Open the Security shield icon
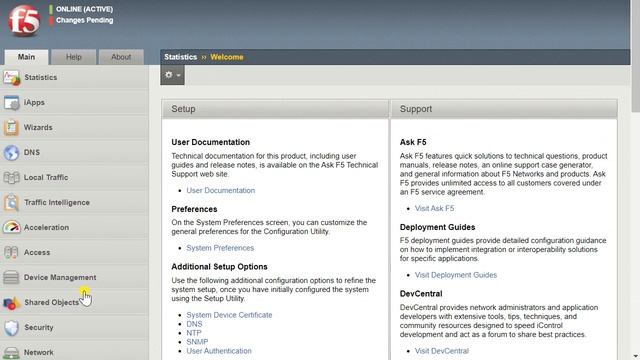The image size is (640, 360). (11, 327)
